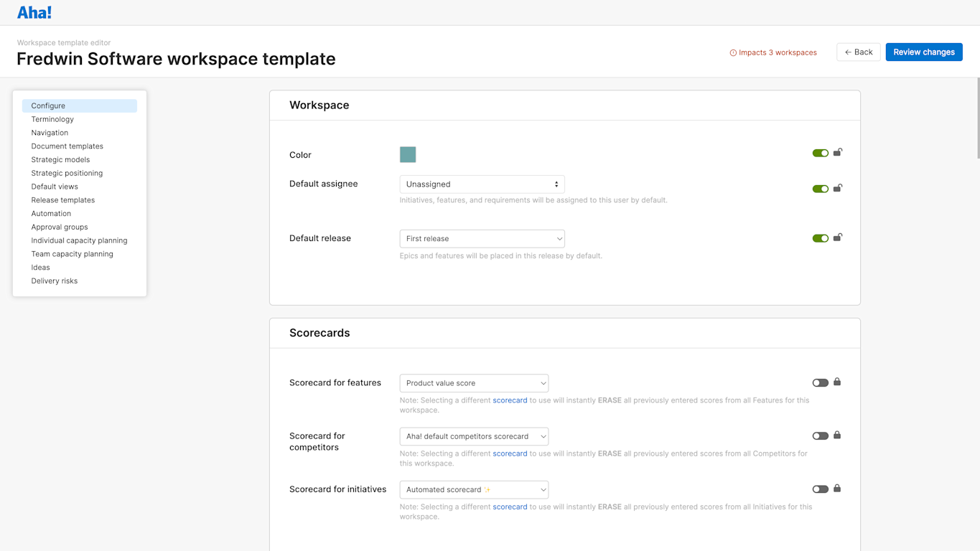The width and height of the screenshot is (980, 551).
Task: Click the teal workspace color swatch
Action: coord(408,154)
